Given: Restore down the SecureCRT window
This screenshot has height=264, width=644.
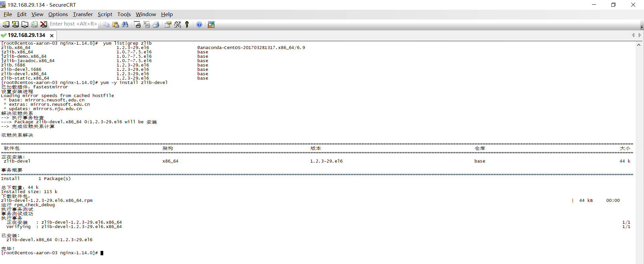Looking at the screenshot, I should [613, 5].
